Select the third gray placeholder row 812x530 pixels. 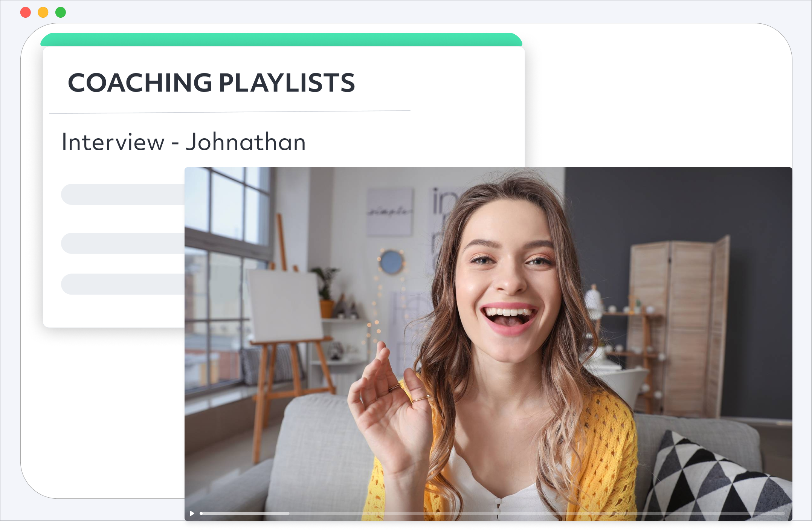[123, 284]
